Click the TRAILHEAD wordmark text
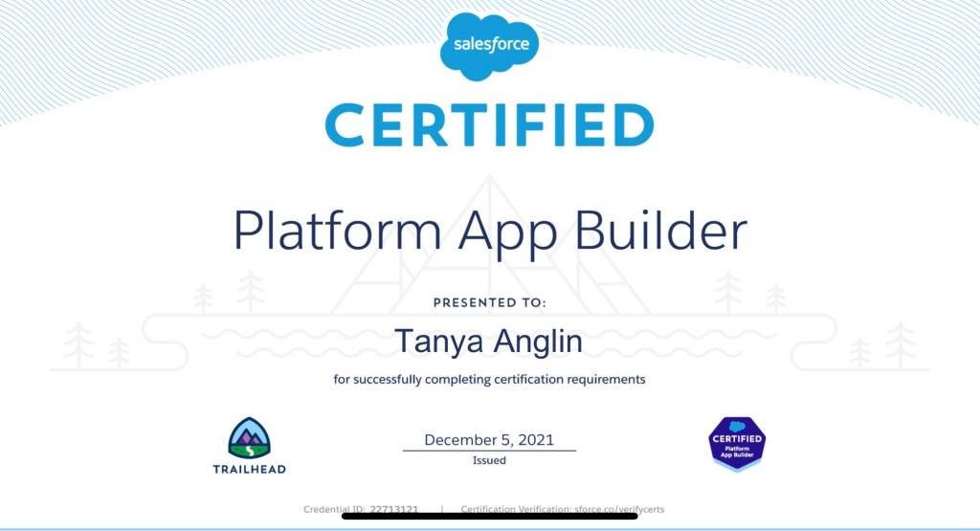 (x=250, y=469)
